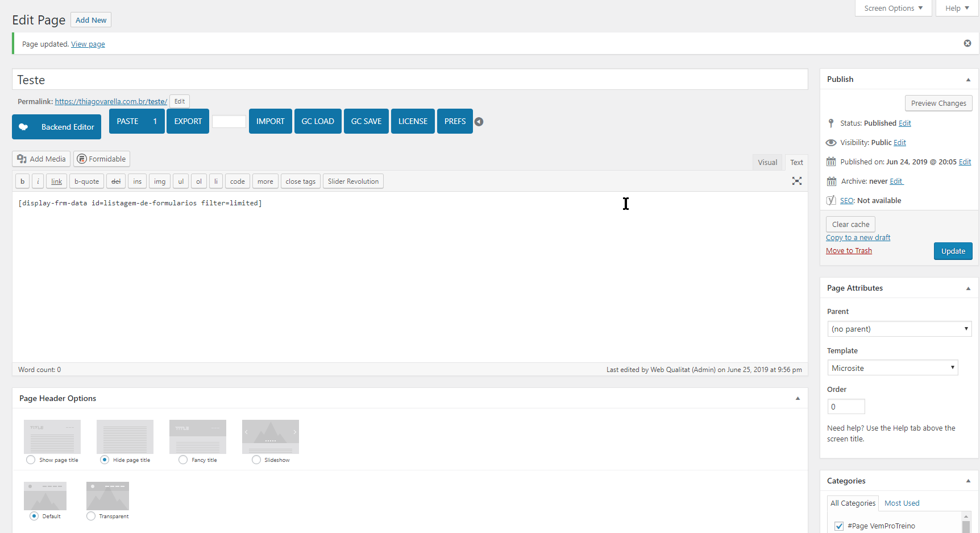The height and width of the screenshot is (533, 980).
Task: Toggle distraction-free fullscreen editor icon
Action: 797,181
